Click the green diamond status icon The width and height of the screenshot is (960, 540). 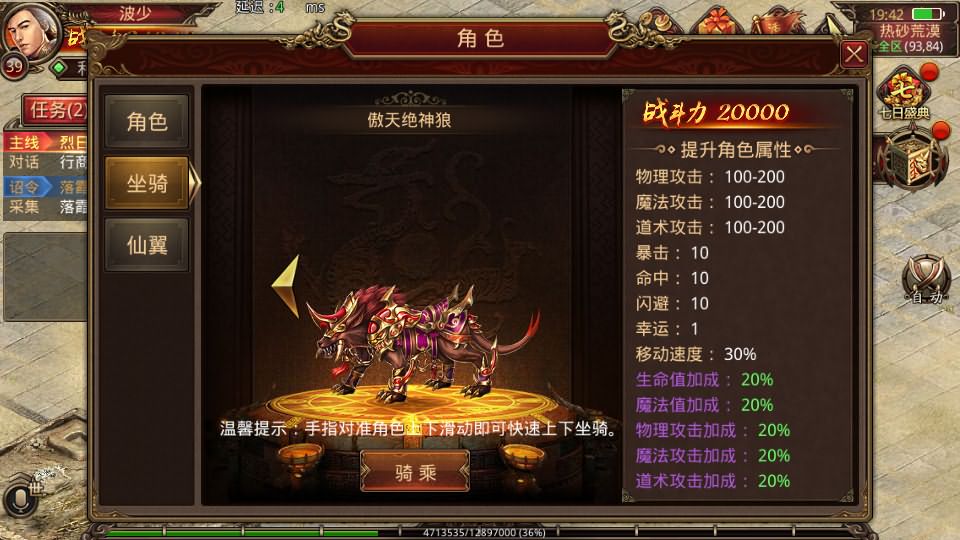(58, 67)
